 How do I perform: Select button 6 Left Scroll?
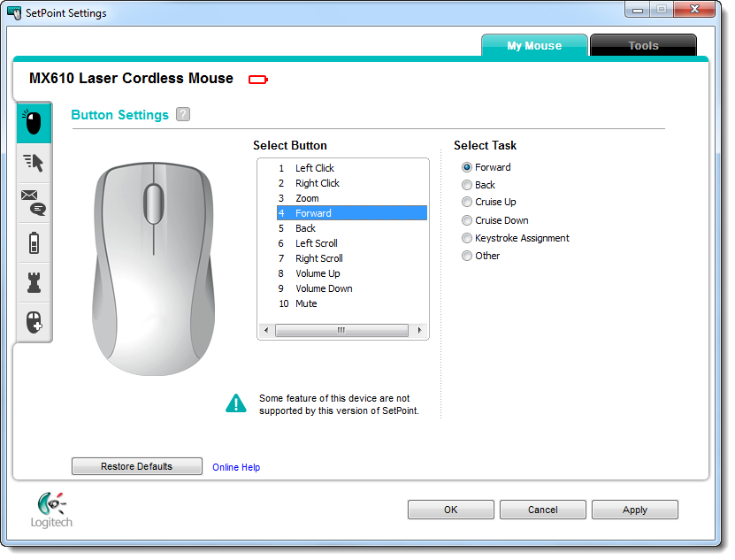(352, 243)
